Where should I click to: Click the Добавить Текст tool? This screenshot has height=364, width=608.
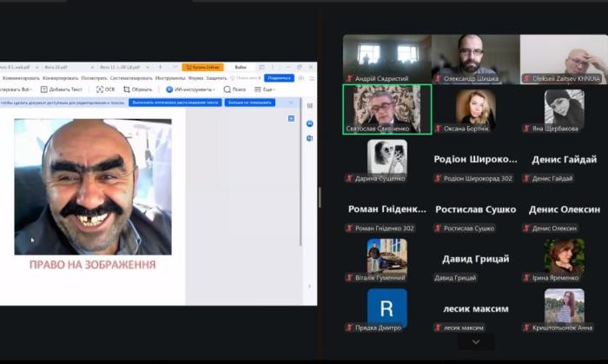(61, 89)
